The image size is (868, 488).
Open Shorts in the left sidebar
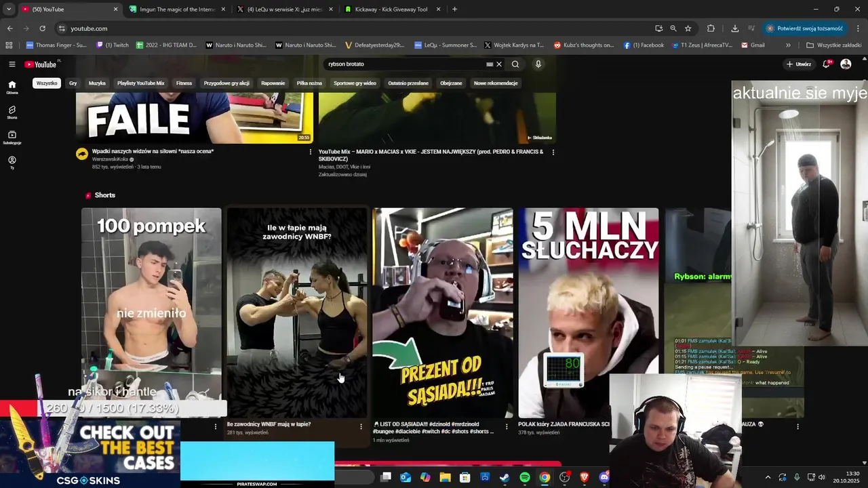pos(12,112)
